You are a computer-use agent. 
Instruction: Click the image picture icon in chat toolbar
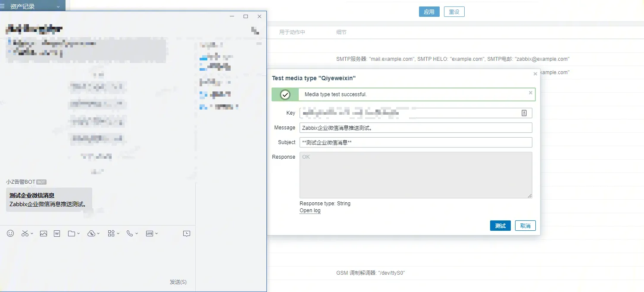tap(44, 233)
